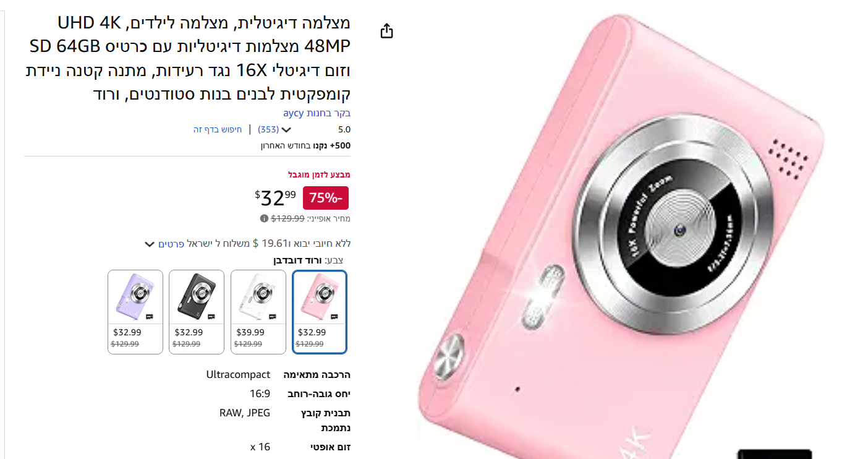The height and width of the screenshot is (459, 868).
Task: Open the (353) customer reviews link
Action: click(x=268, y=129)
